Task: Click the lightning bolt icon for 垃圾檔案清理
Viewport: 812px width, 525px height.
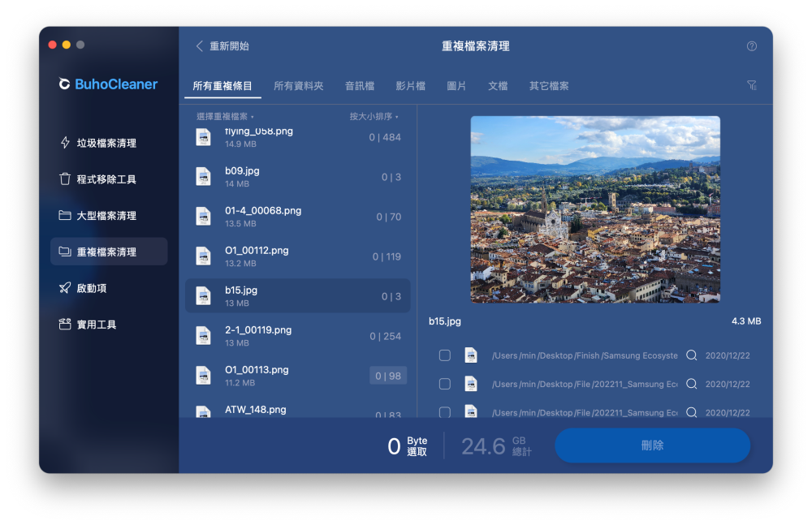Action: click(x=65, y=142)
